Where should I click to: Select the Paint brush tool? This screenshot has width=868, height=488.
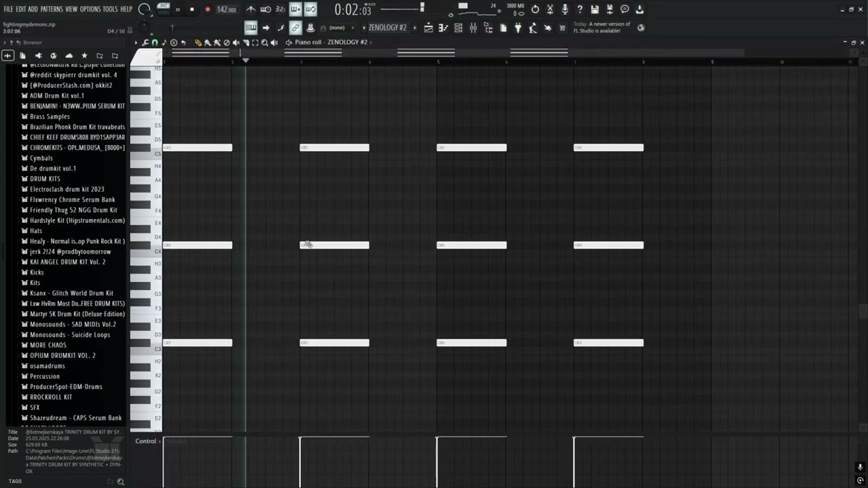coord(208,43)
